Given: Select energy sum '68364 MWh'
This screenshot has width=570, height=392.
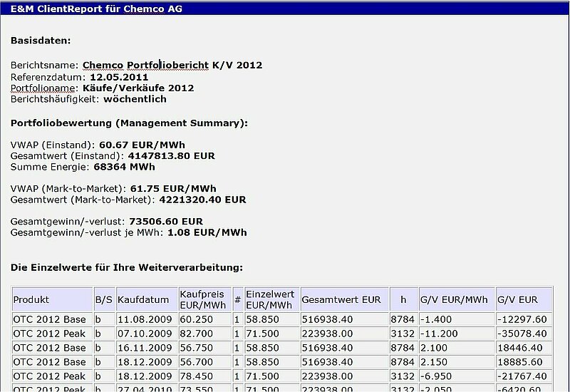Looking at the screenshot, I should (x=124, y=167).
